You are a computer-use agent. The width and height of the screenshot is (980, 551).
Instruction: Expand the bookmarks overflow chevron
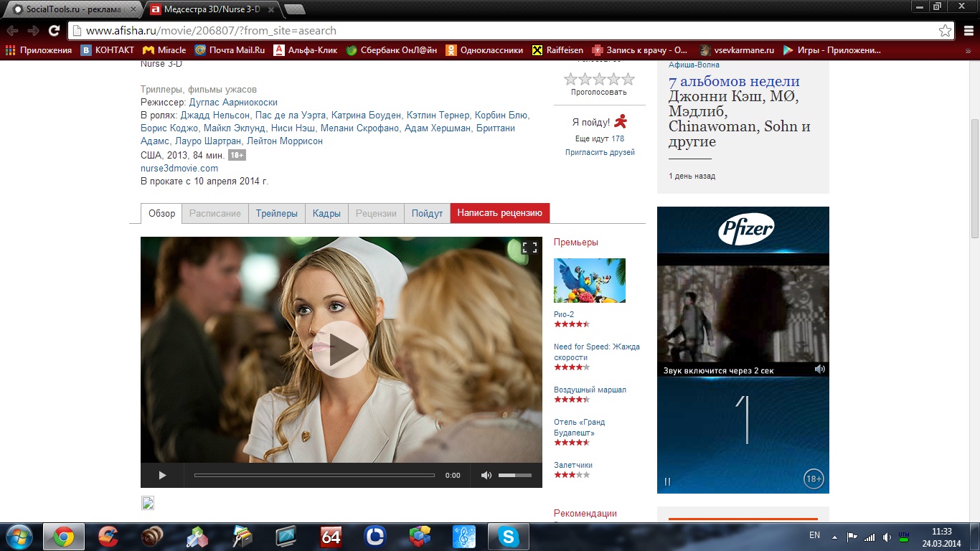[968, 50]
